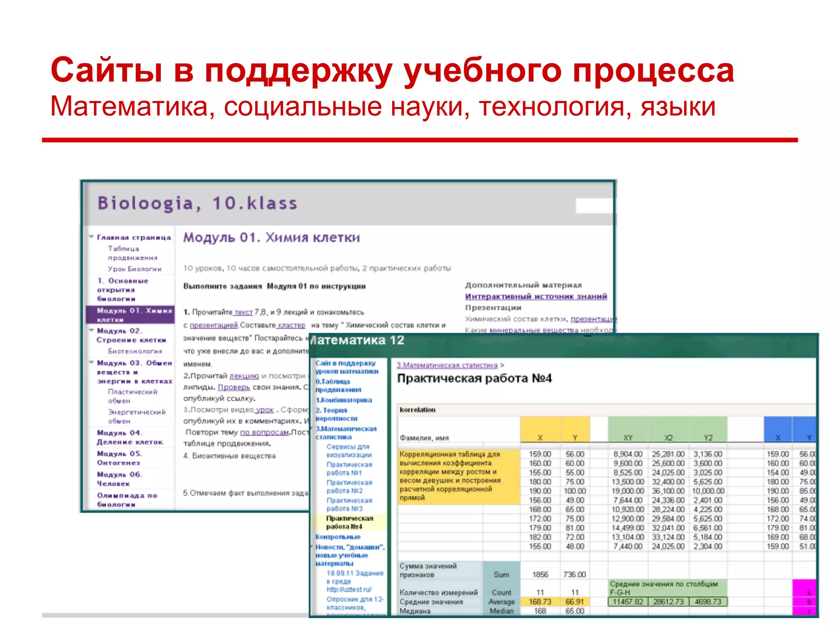Follow the по вопросам link
This screenshot has width=840, height=630.
click(x=265, y=432)
